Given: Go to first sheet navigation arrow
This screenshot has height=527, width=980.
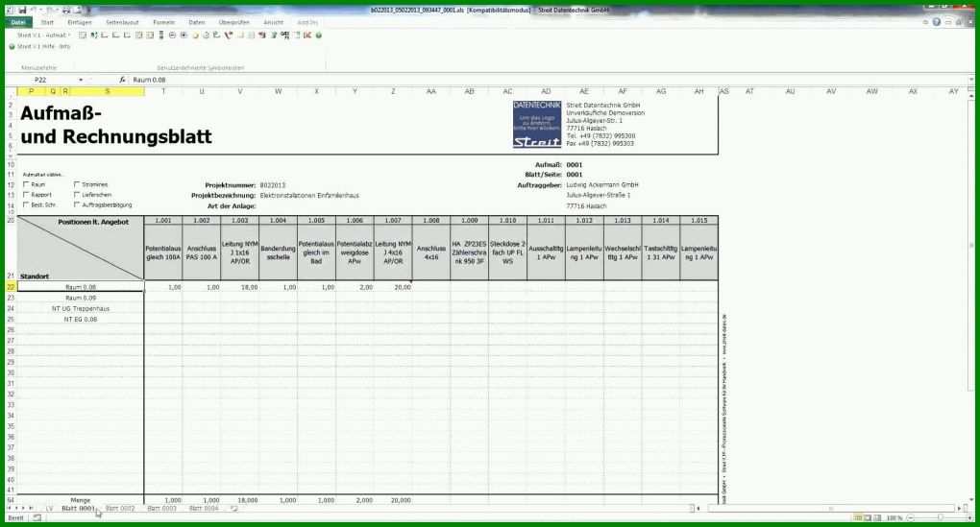Looking at the screenshot, I should [x=9, y=509].
